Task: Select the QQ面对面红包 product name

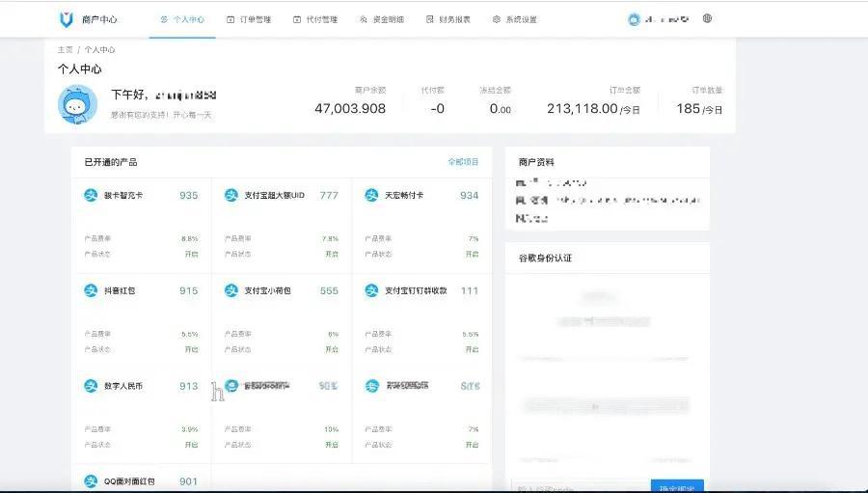Action: tap(129, 481)
